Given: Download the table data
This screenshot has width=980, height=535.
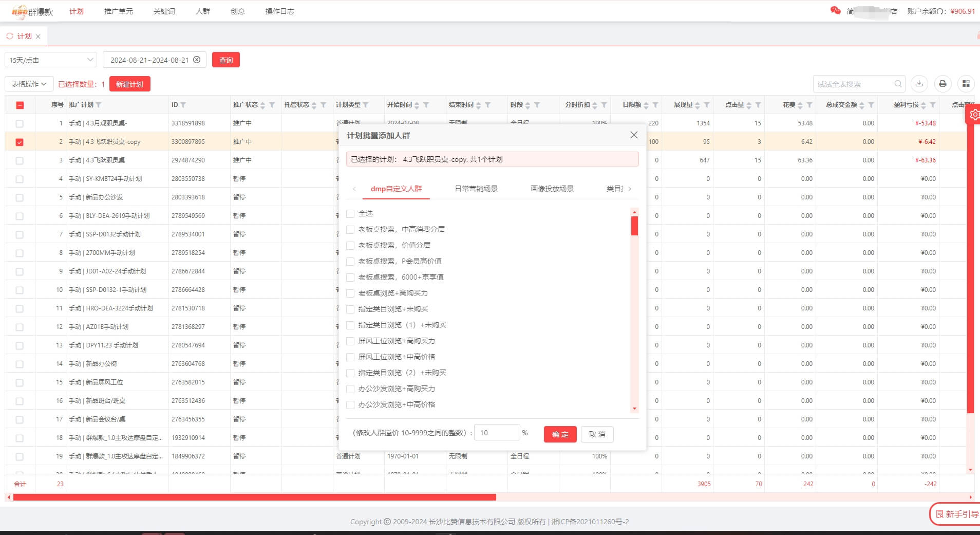Looking at the screenshot, I should tap(919, 84).
